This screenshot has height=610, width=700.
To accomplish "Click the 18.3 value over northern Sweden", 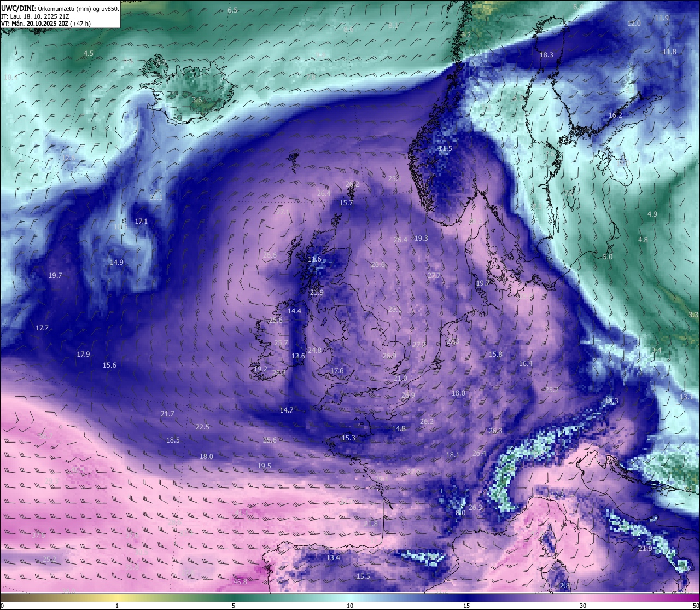I will click(546, 55).
